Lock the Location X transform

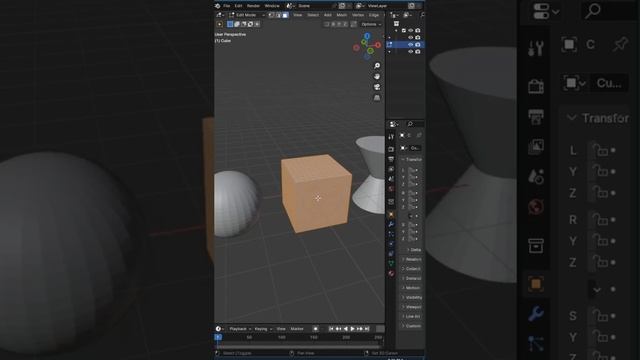tap(411, 170)
